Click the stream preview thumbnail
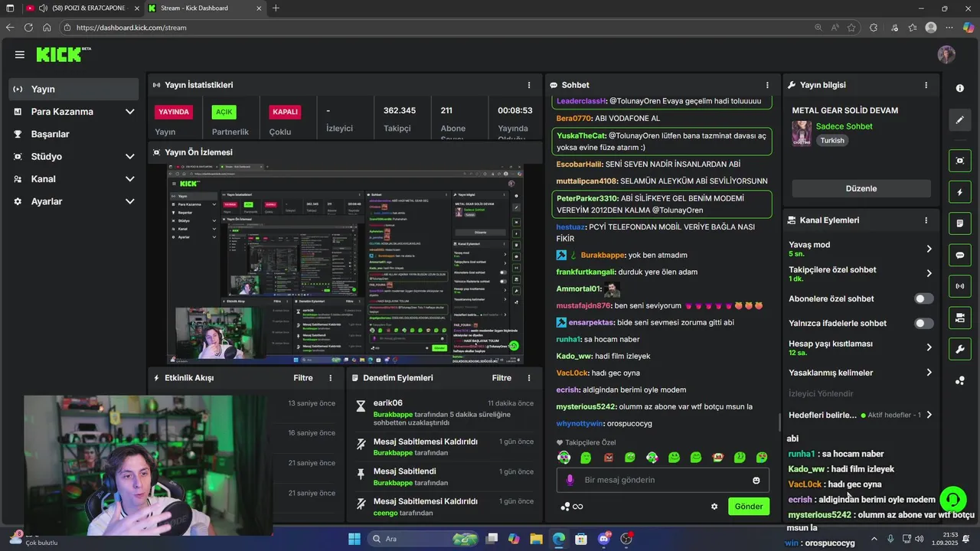 345,265
